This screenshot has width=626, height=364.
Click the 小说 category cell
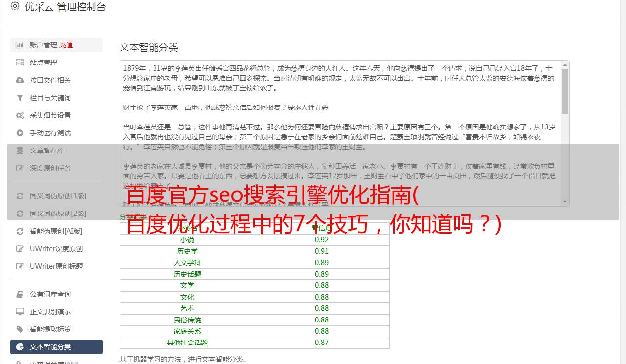(187, 240)
